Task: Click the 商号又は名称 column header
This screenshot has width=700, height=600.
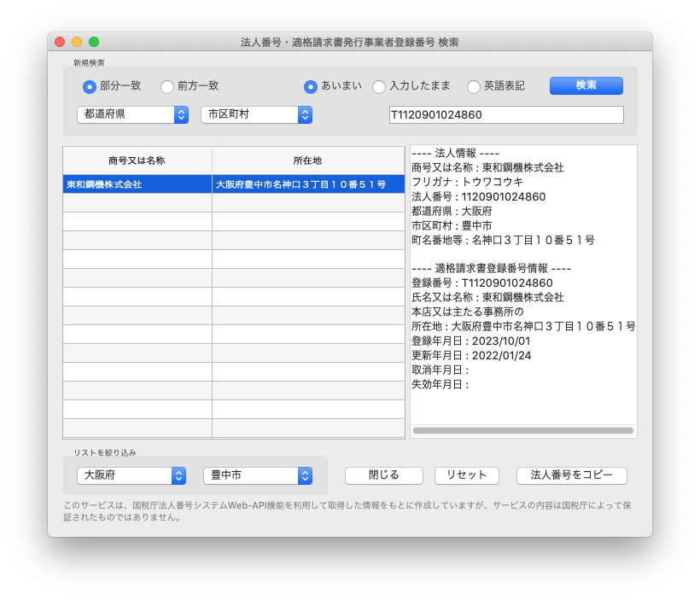Action: (x=137, y=160)
